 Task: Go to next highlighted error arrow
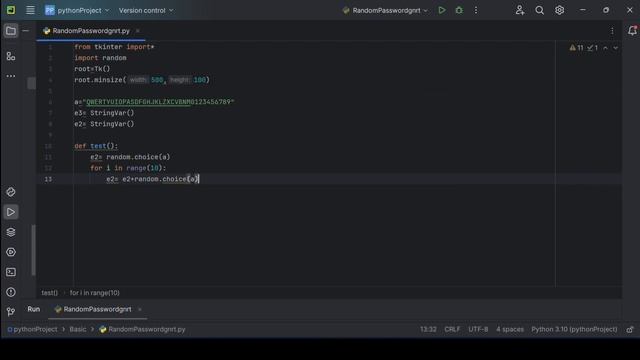click(616, 48)
